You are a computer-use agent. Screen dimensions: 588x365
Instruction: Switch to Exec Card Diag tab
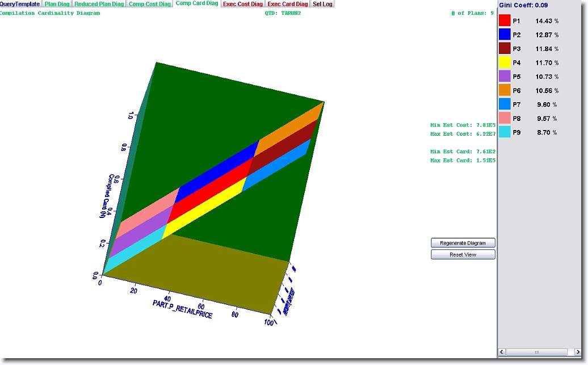click(x=288, y=4)
